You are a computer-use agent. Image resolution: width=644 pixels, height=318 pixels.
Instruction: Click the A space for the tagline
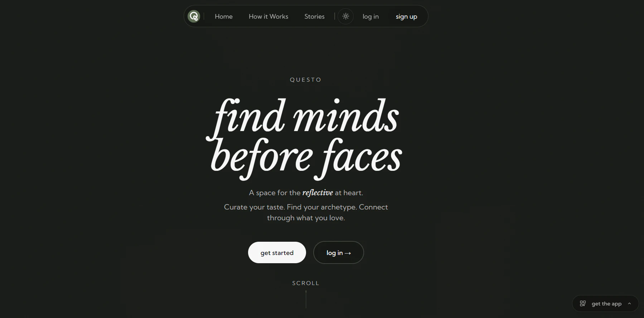tap(306, 193)
